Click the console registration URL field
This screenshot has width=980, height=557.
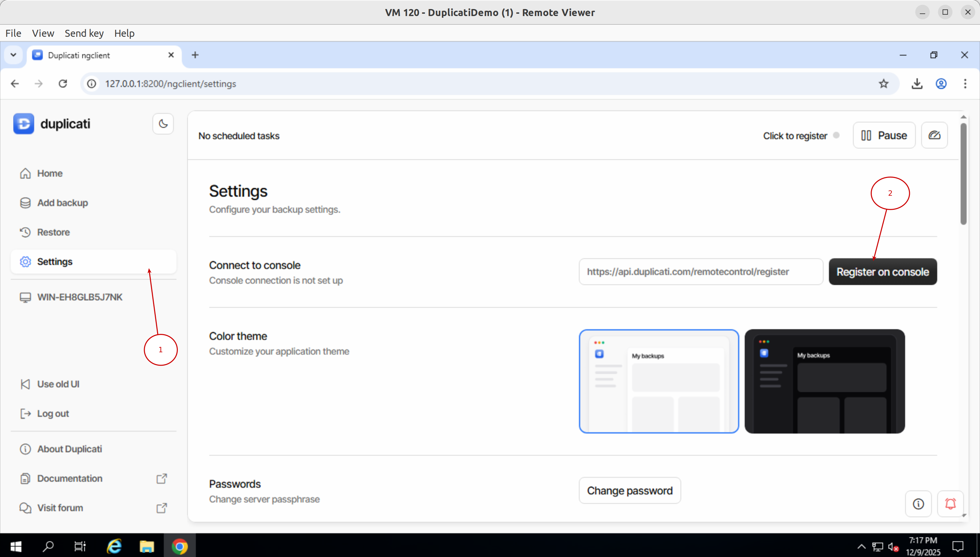tap(701, 272)
